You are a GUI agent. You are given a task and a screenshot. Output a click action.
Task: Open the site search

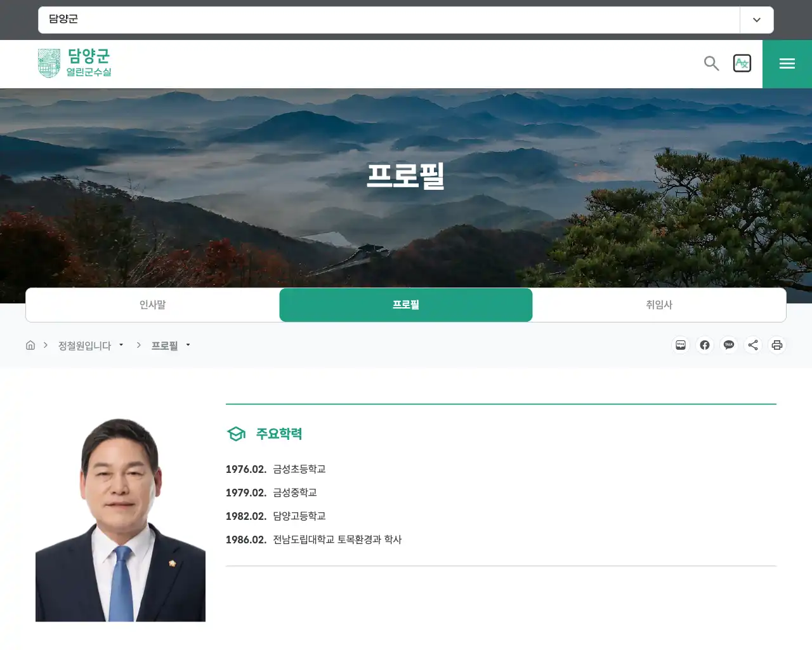(x=710, y=63)
